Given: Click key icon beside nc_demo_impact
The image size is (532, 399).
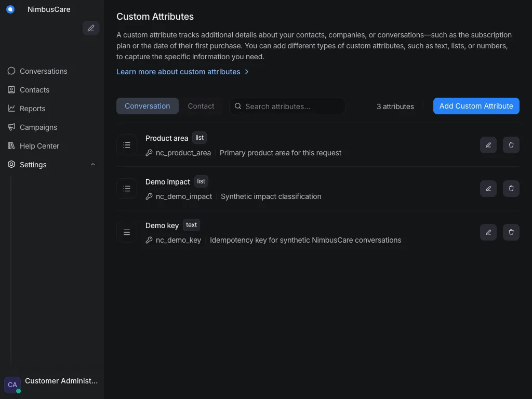Looking at the screenshot, I should pos(149,197).
